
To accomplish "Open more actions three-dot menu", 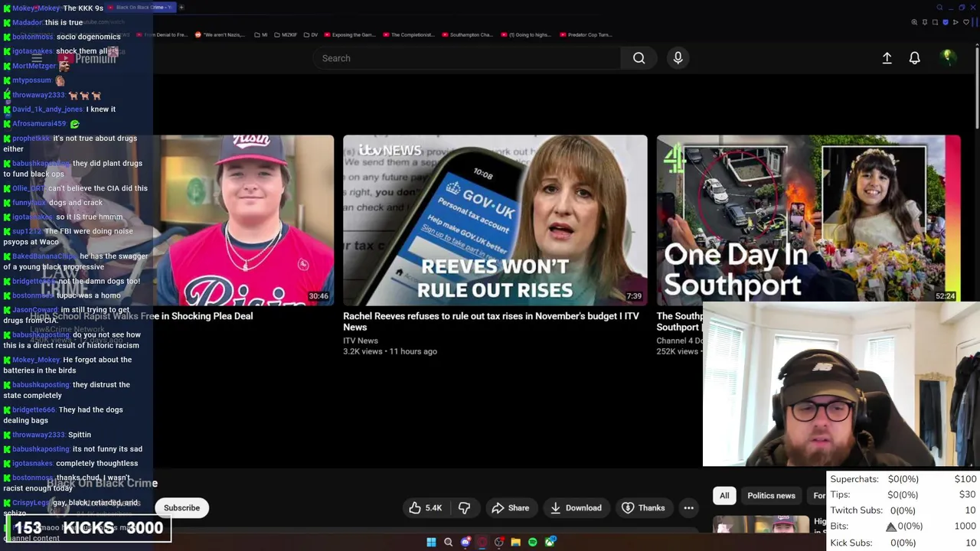I will [688, 508].
